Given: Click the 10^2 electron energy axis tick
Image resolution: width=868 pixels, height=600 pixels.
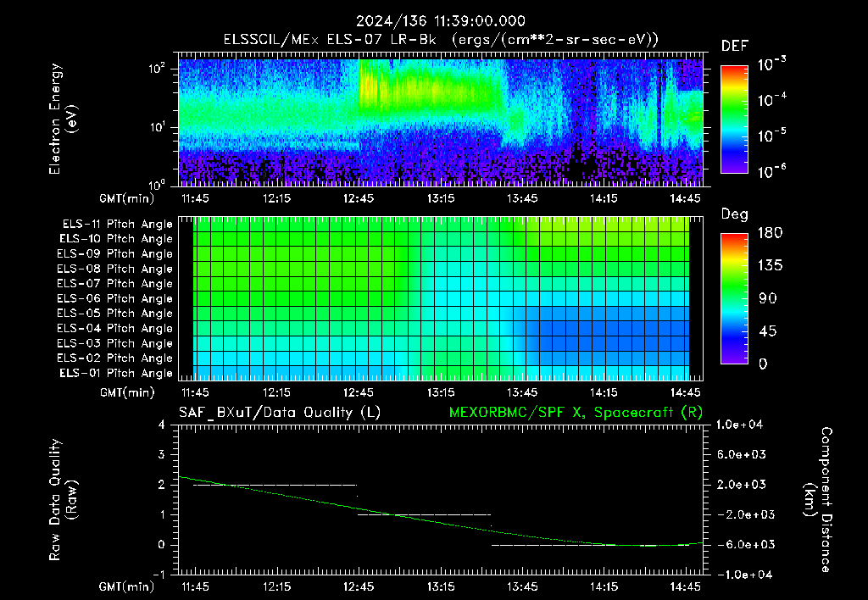Looking at the screenshot, I should 157,69.
